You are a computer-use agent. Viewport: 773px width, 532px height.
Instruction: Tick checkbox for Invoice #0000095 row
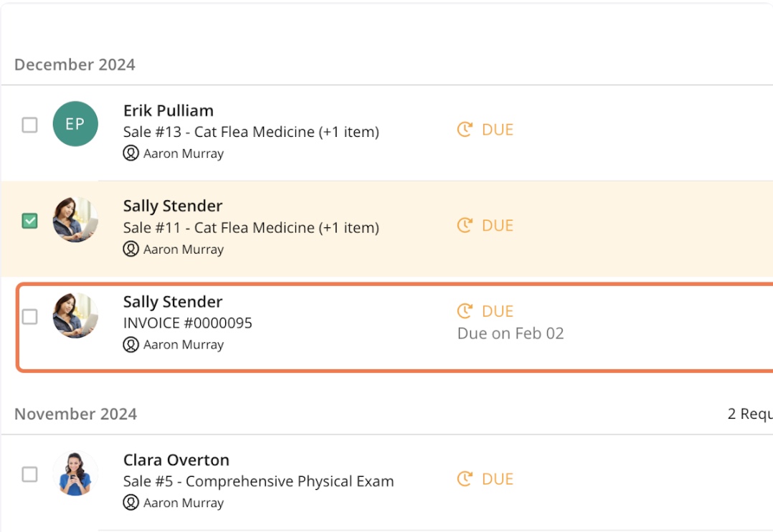point(29,316)
